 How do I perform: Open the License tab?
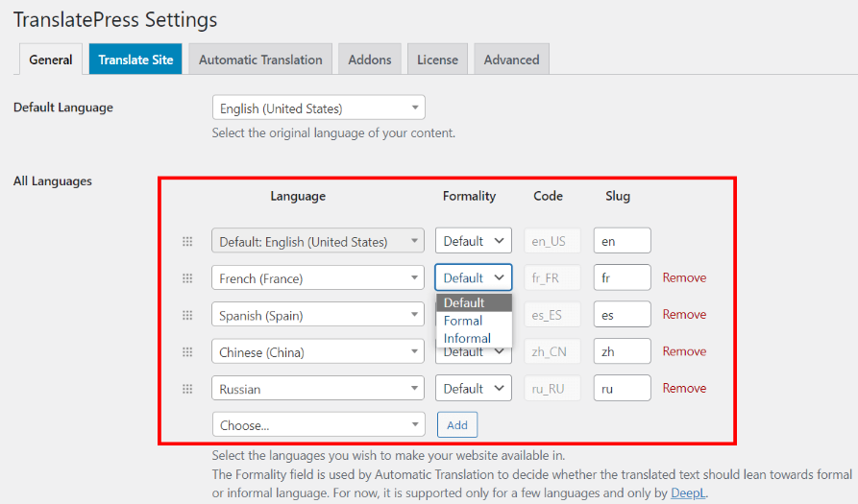click(437, 60)
